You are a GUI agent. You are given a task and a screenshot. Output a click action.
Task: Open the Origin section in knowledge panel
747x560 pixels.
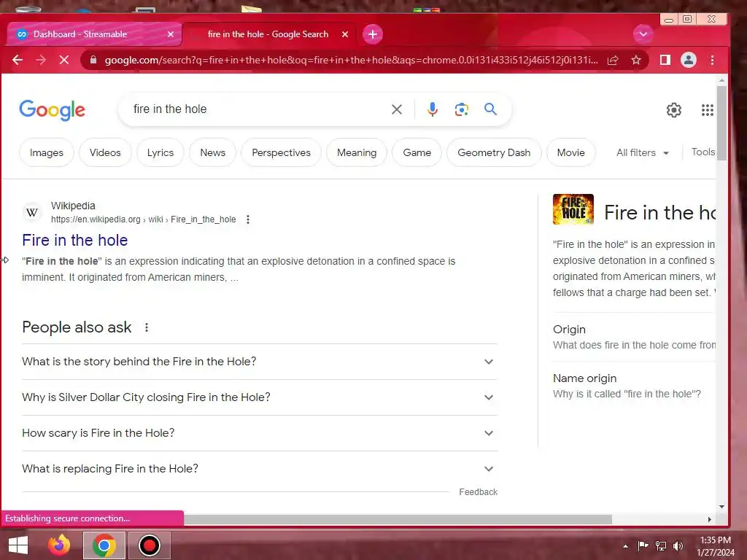click(x=634, y=337)
